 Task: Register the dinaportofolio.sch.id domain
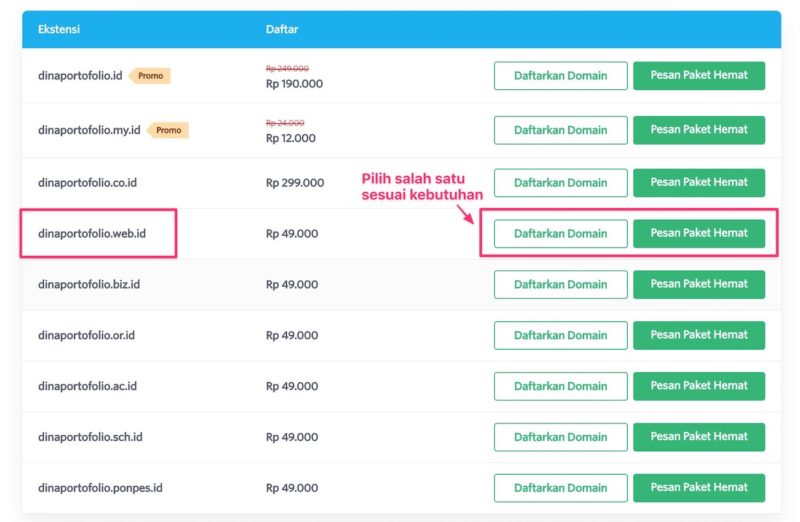tap(560, 437)
